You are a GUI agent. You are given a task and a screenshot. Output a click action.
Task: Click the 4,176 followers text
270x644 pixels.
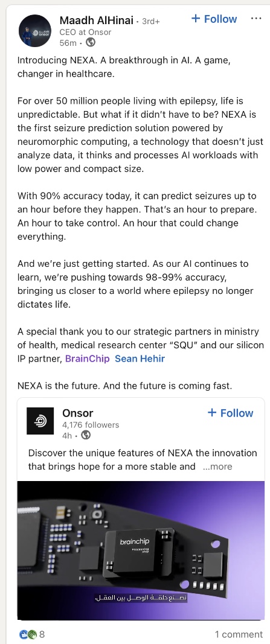pyautogui.click(x=91, y=425)
